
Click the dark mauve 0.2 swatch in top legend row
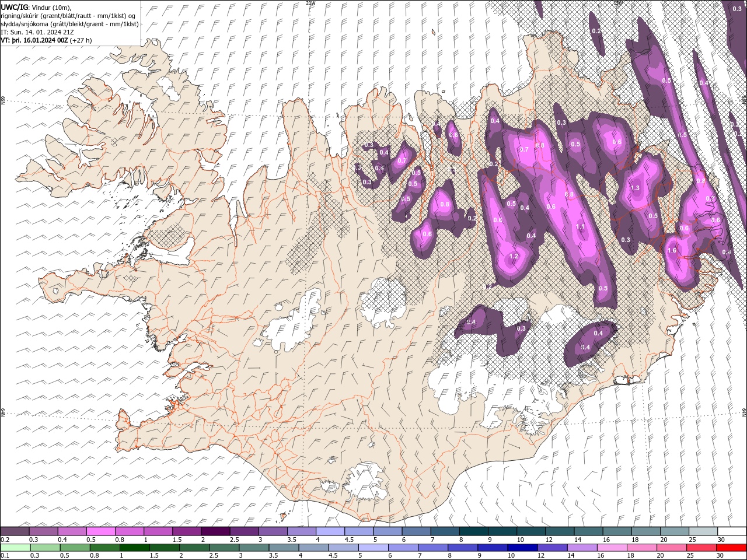point(15,531)
